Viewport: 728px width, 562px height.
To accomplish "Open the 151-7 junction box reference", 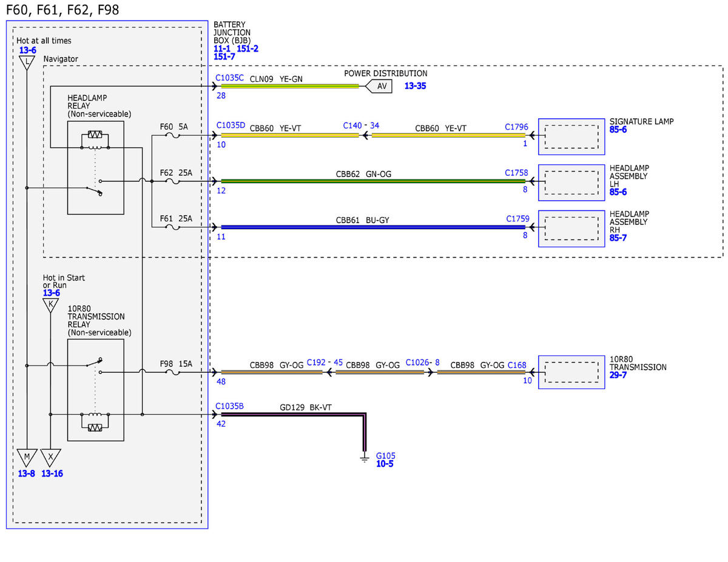I will pyautogui.click(x=225, y=56).
